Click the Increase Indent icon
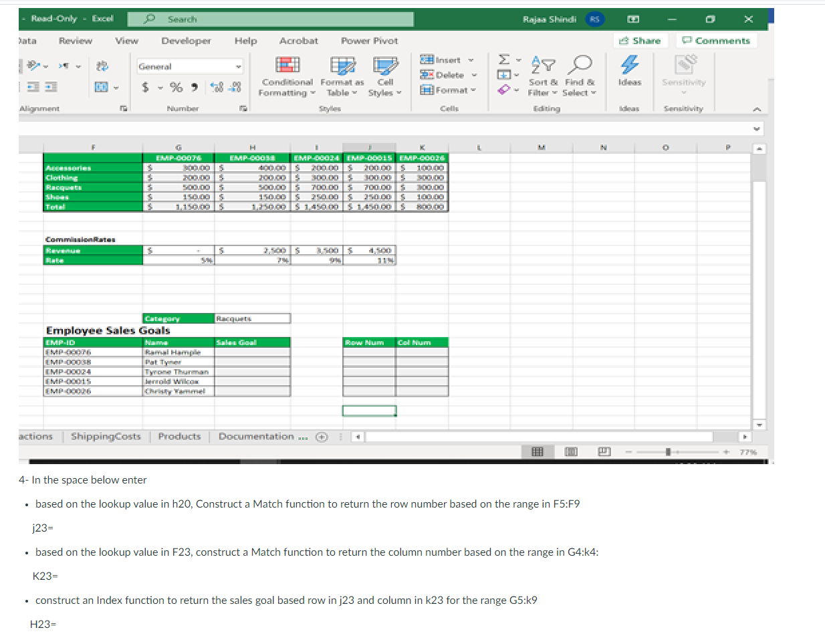 [51, 87]
